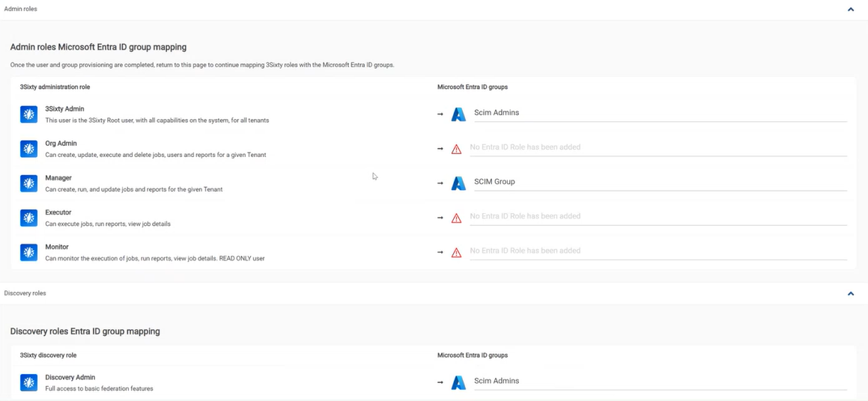Click the Executor role icon
868x401 pixels.
[29, 218]
